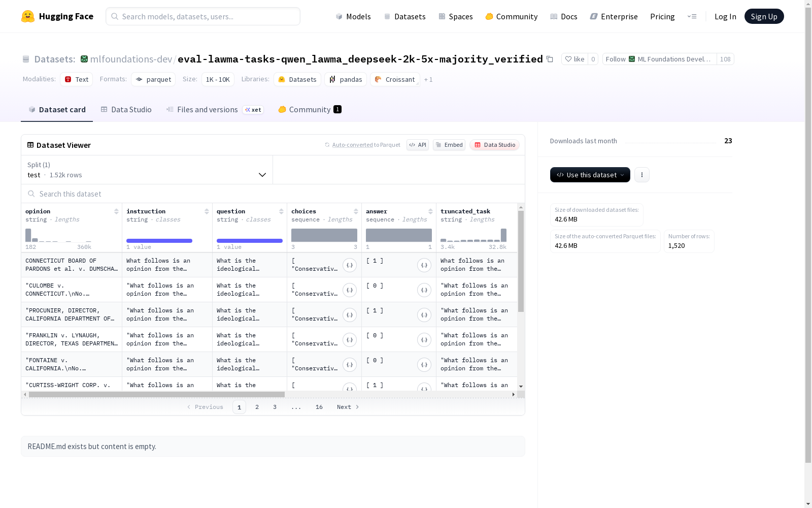
Task: Go to Datasets in the top navigation
Action: pos(404,16)
